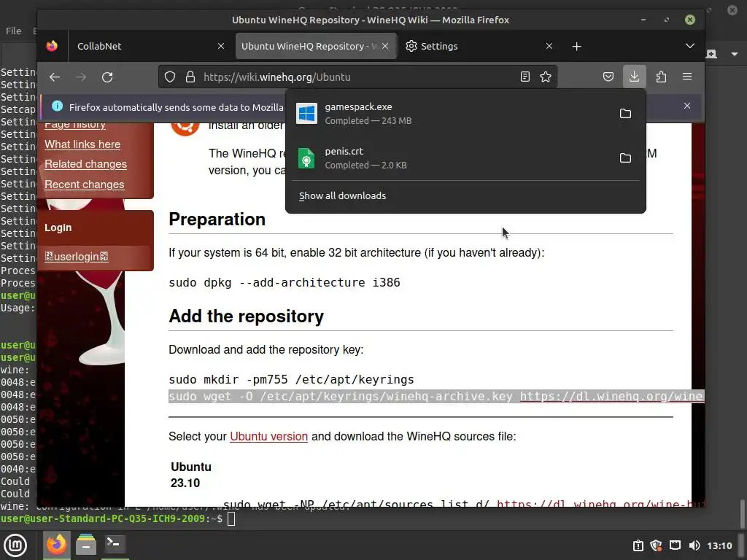Image resolution: width=747 pixels, height=560 pixels.
Task: Bookmark this page with the star
Action: click(546, 77)
